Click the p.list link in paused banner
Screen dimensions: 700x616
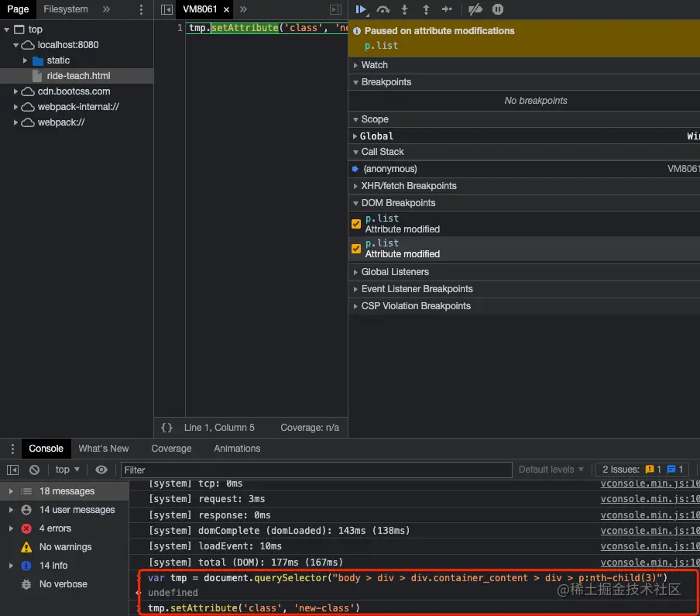click(381, 46)
